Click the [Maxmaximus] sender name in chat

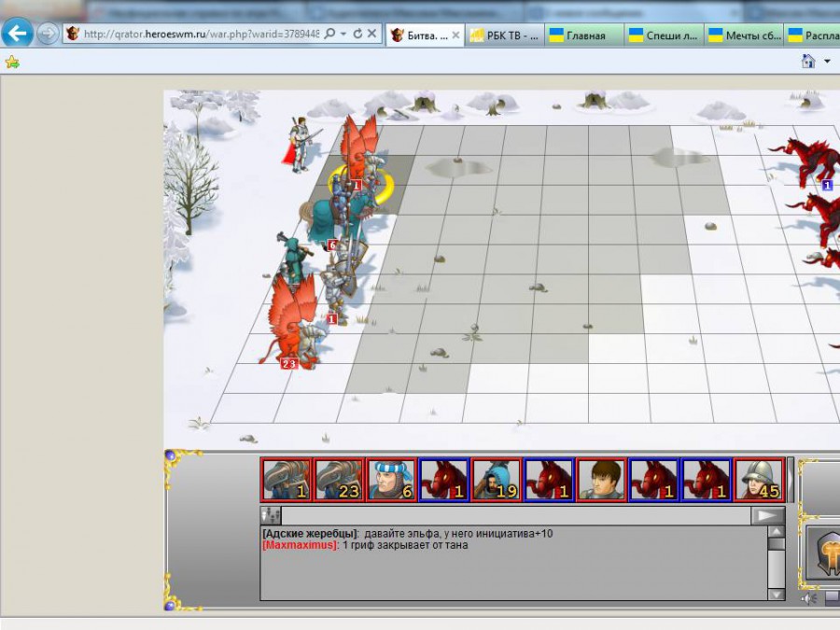[x=301, y=545]
